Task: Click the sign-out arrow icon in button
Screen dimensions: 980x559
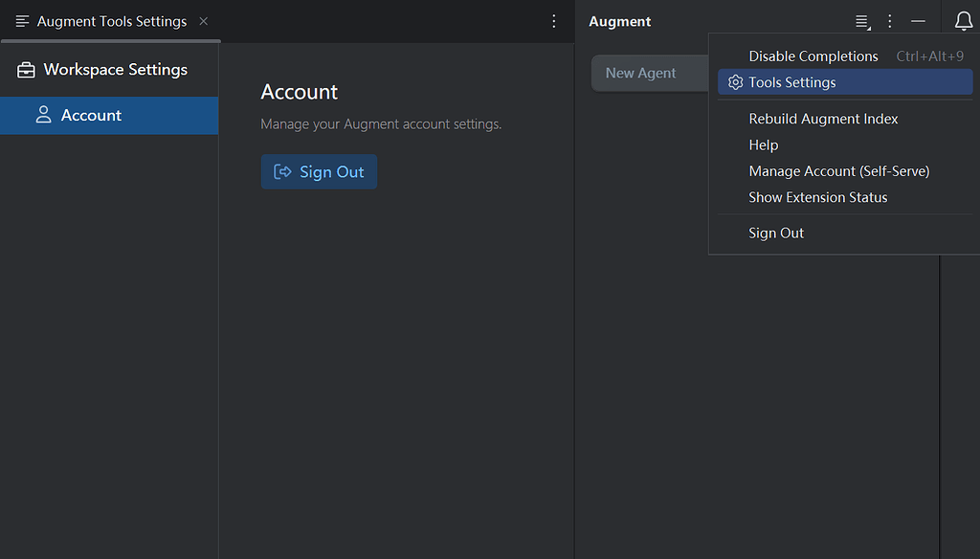Action: coord(282,171)
